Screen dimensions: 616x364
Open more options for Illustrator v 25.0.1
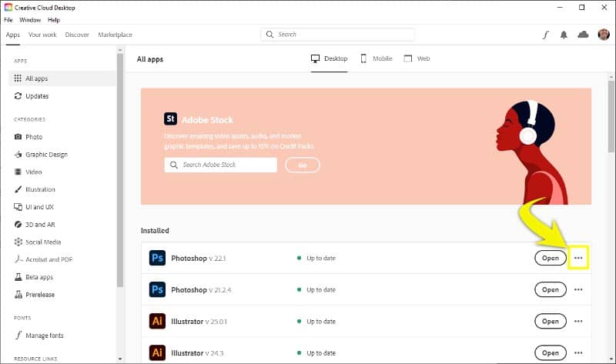tap(578, 321)
